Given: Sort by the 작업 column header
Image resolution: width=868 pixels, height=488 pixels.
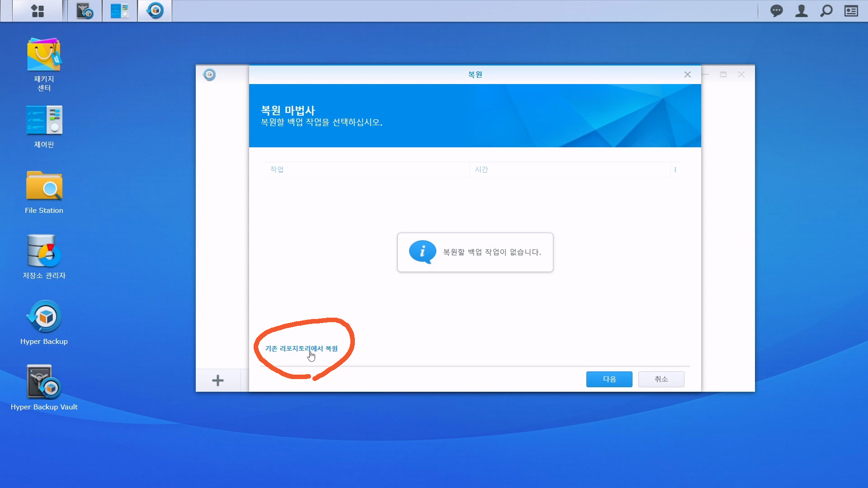Looking at the screenshot, I should click(x=277, y=169).
